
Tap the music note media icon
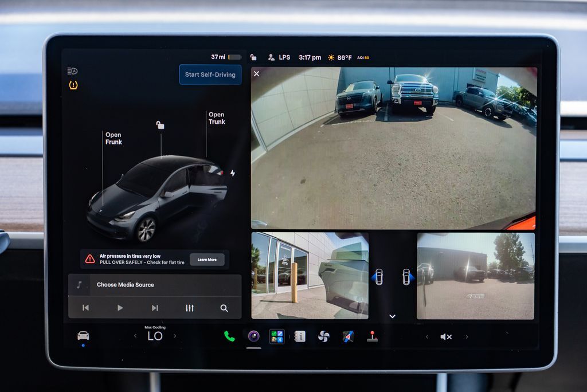[79, 285]
